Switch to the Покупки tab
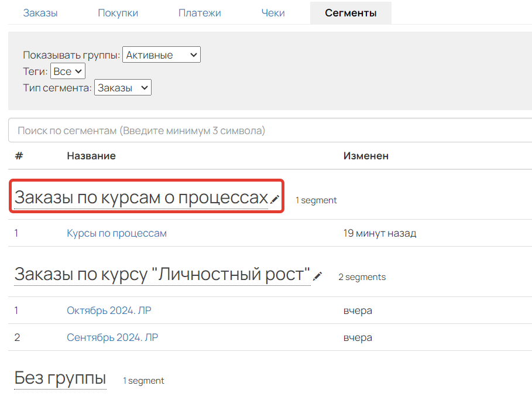This screenshot has height=396, width=532. [x=118, y=13]
